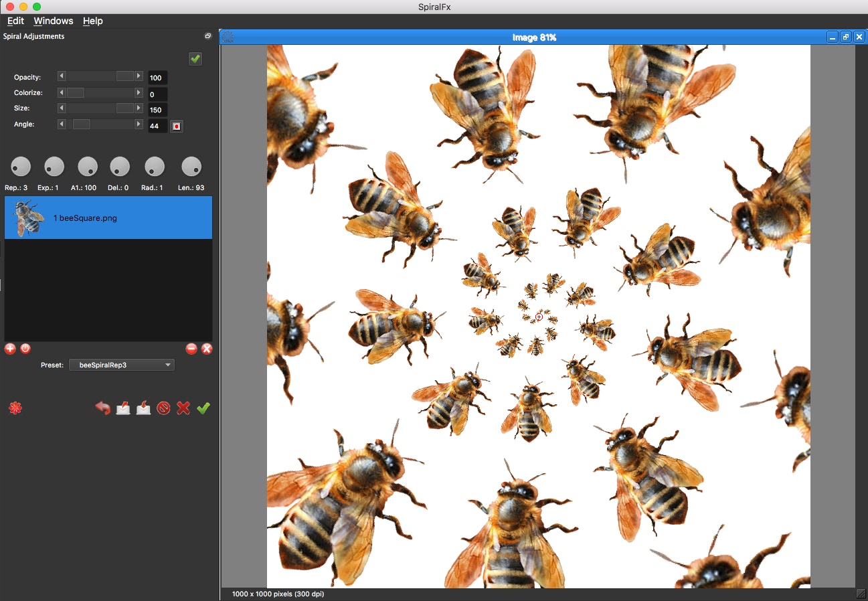Open the Edit menu
868x601 pixels.
[15, 21]
